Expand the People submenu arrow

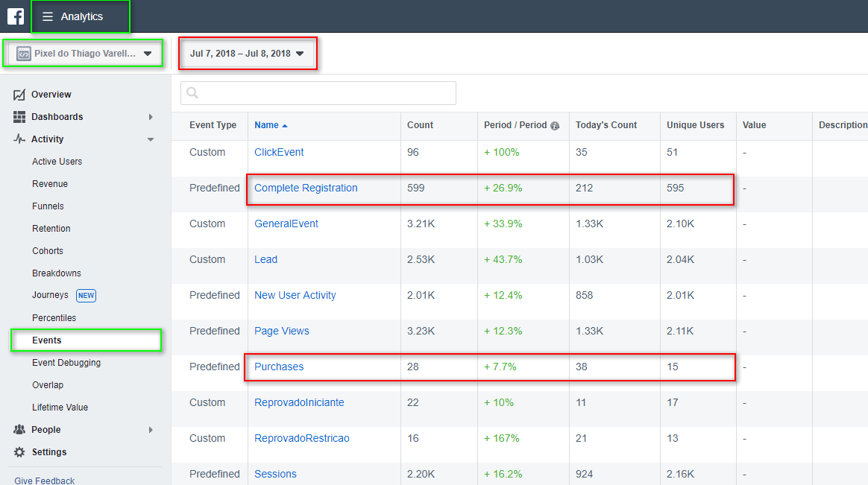151,430
